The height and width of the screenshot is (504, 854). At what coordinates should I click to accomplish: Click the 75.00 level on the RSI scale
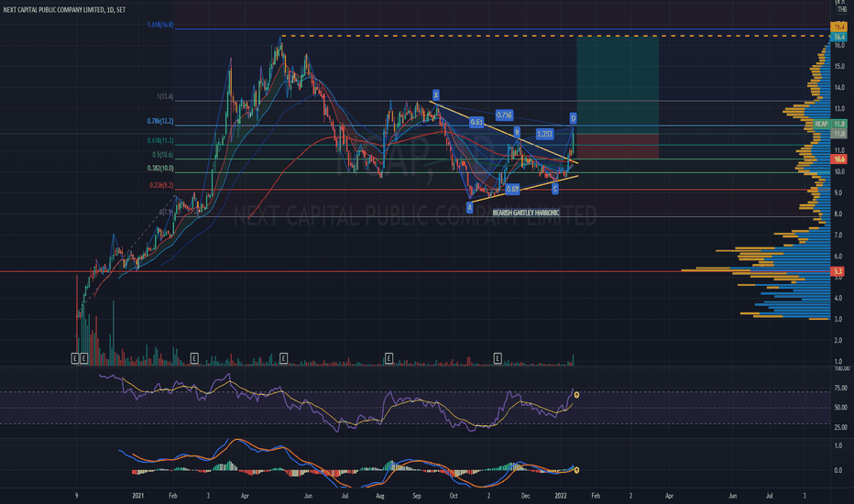click(841, 388)
